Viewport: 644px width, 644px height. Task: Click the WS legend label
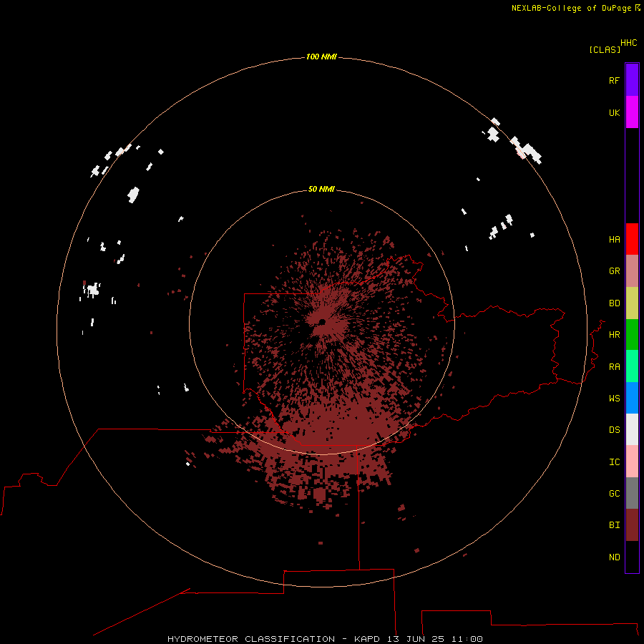(614, 398)
